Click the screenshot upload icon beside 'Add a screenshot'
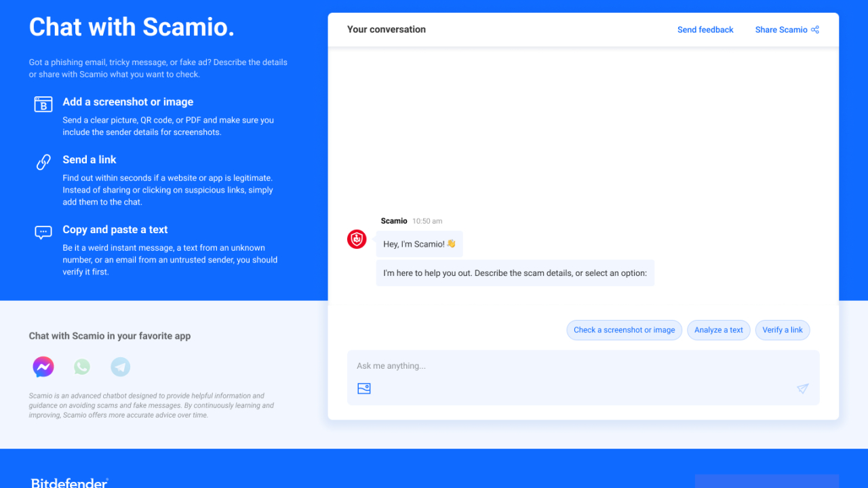Viewport: 868px width, 488px height. pyautogui.click(x=43, y=104)
